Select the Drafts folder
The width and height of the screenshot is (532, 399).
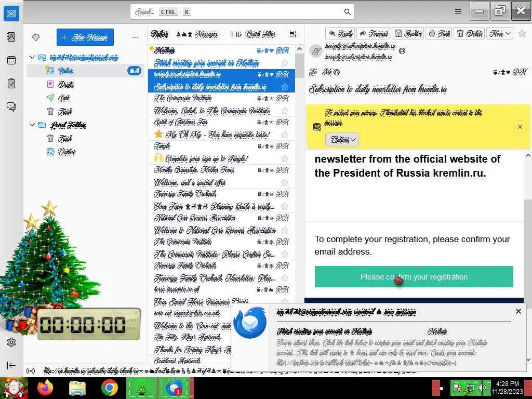coord(86,84)
